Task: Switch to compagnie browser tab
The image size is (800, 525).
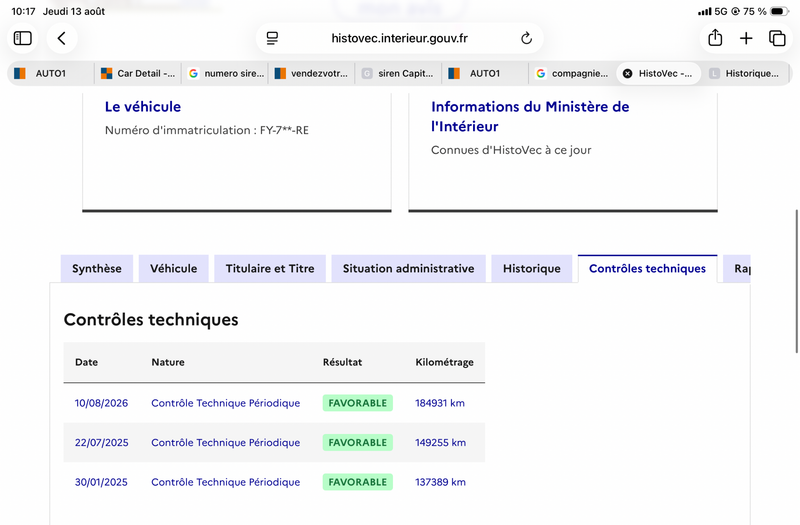Action: click(572, 73)
